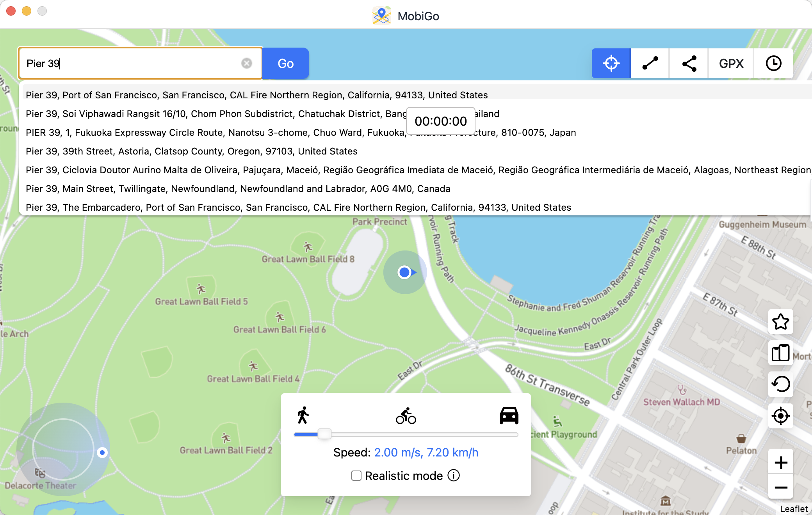Click the Great Lawn Ball Field 6 label
Screen dimensions: 812x515
click(280, 330)
